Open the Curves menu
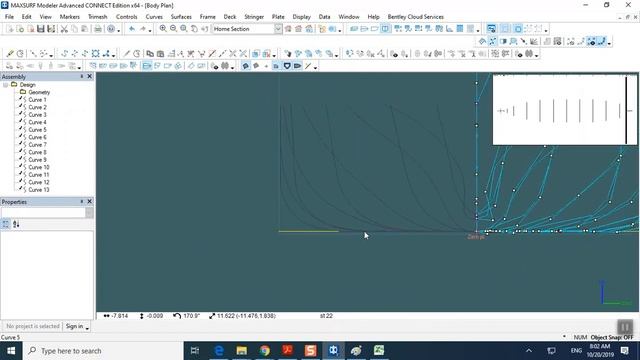 (x=154, y=17)
